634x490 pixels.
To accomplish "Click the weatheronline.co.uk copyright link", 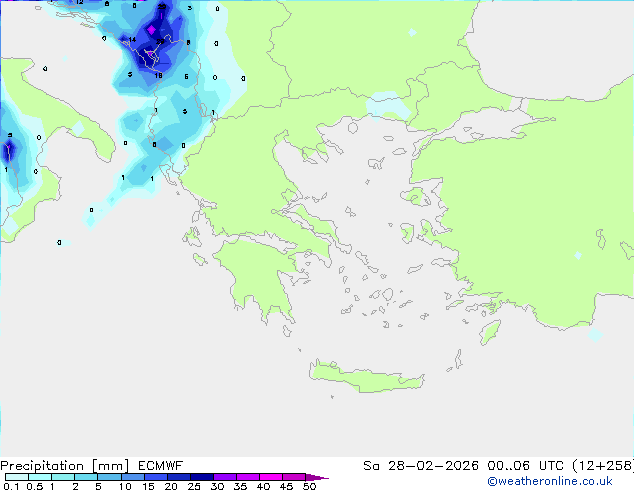I will (x=550, y=481).
